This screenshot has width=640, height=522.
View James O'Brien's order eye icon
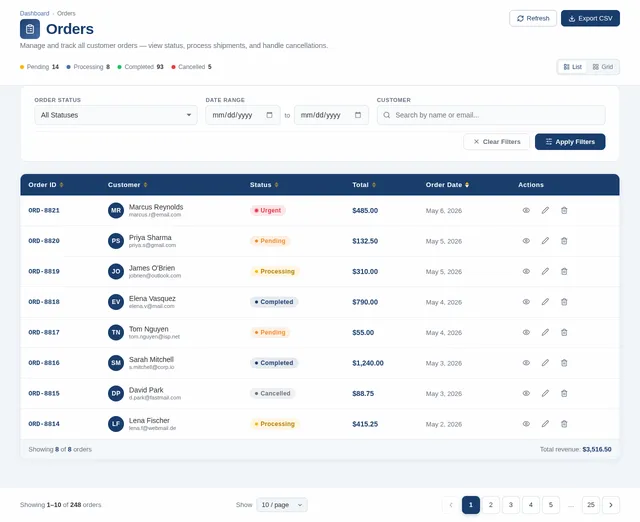pos(526,271)
